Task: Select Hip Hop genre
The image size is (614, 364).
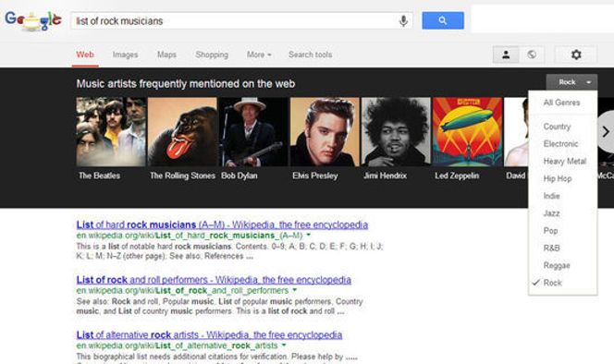Action: coord(563,178)
